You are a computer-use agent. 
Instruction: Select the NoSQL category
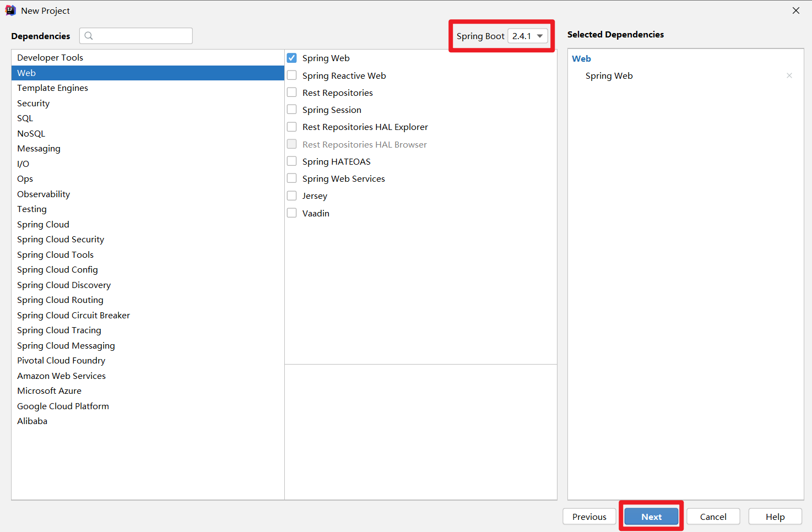(x=148, y=133)
